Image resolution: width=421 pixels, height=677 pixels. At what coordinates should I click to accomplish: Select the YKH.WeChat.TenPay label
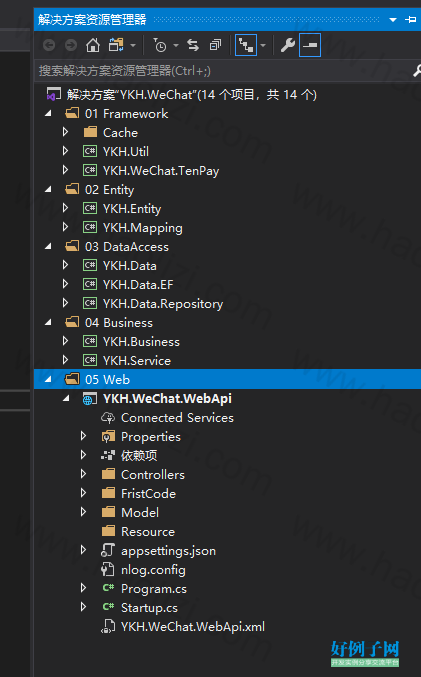(161, 171)
